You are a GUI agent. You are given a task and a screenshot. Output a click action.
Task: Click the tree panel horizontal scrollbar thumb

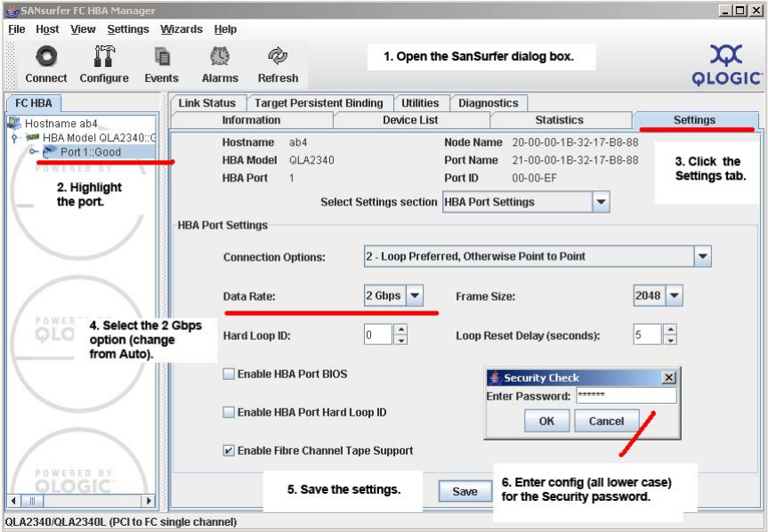tap(32, 501)
